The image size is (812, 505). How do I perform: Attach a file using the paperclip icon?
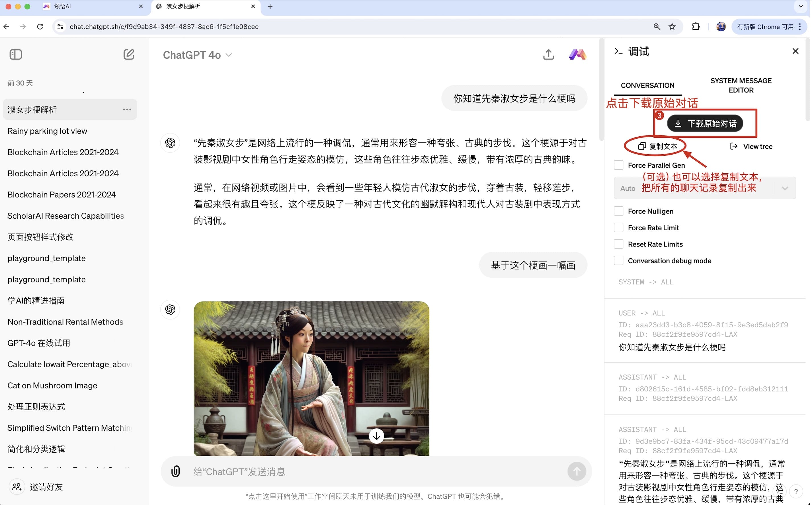(x=175, y=471)
